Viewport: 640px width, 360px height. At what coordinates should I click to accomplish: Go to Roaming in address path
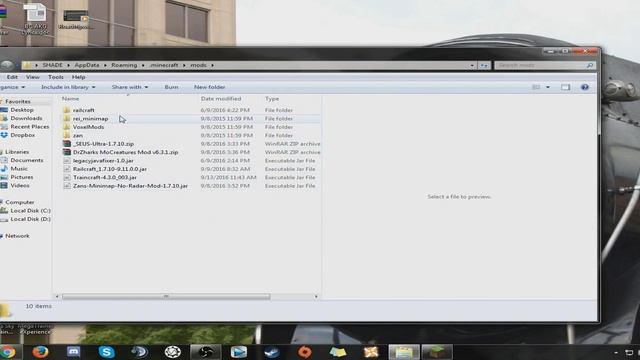point(124,65)
